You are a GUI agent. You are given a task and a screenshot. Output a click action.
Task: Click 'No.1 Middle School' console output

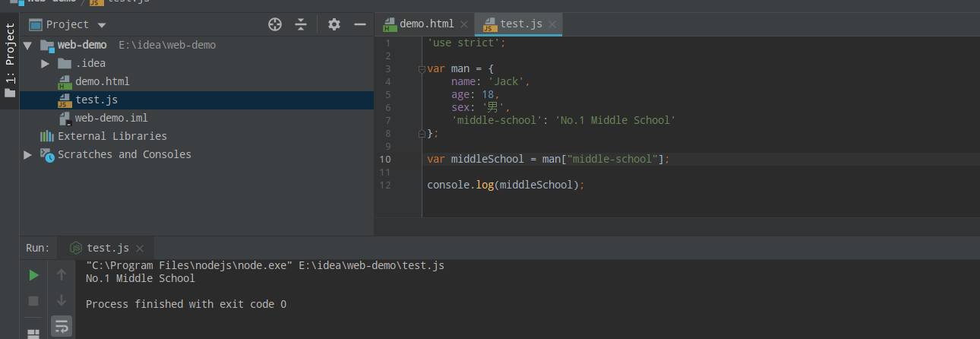141,278
